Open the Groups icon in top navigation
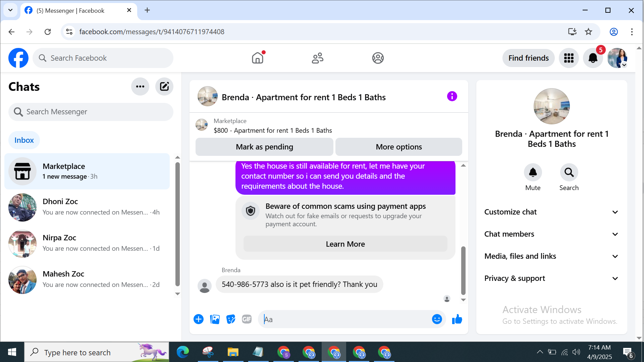This screenshot has height=362, width=644. pos(378,58)
